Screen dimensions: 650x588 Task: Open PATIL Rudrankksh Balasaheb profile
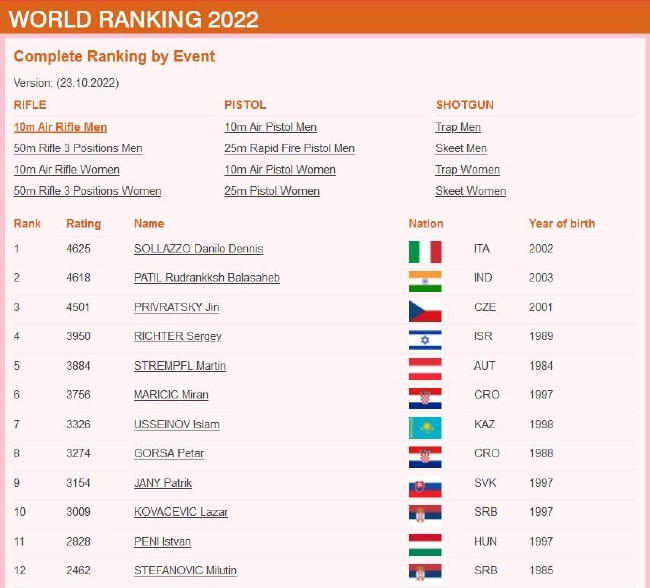point(206,278)
